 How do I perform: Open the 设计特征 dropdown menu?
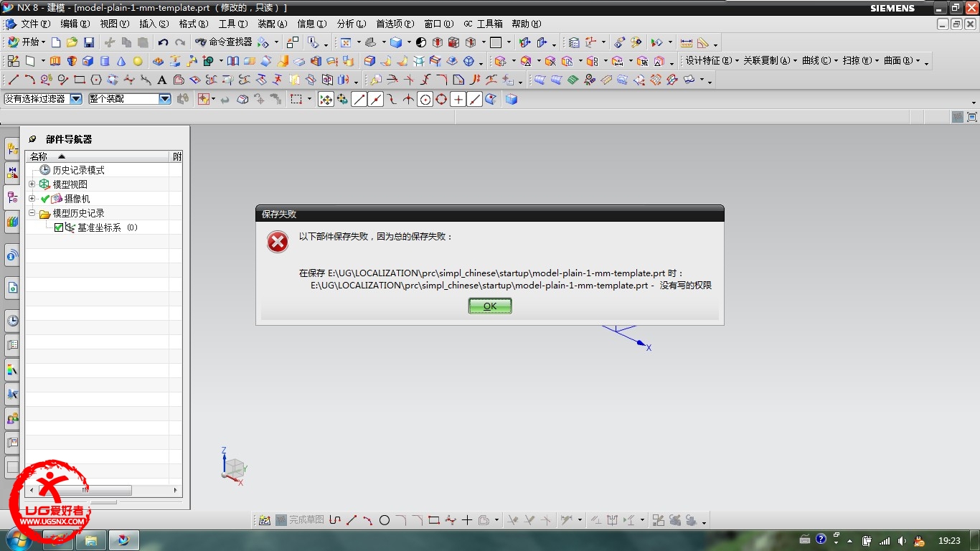click(x=712, y=61)
